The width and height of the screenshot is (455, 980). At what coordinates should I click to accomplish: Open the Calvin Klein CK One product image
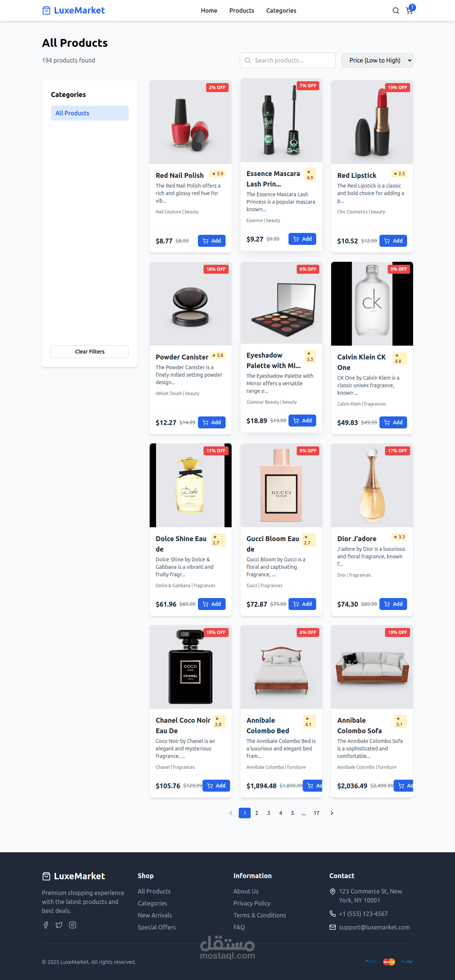[372, 304]
